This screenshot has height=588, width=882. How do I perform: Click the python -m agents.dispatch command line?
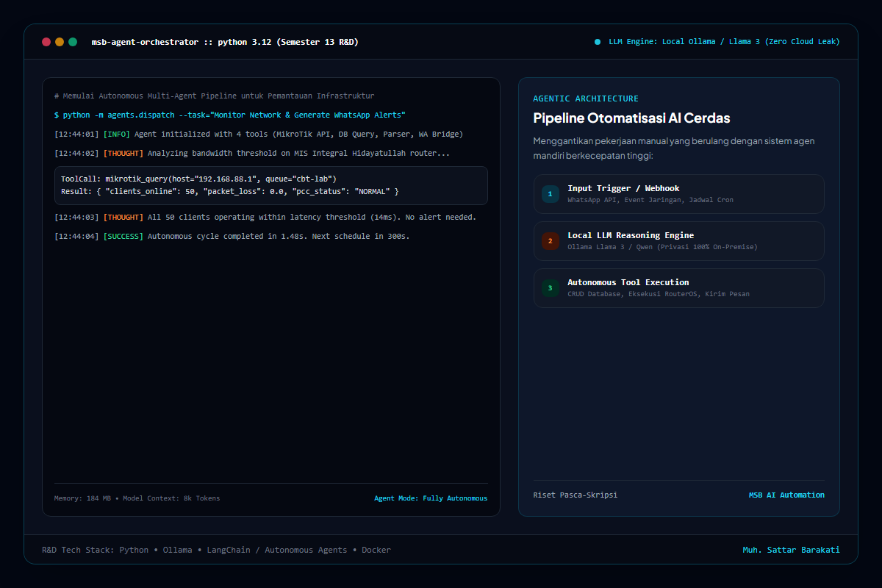coord(230,115)
